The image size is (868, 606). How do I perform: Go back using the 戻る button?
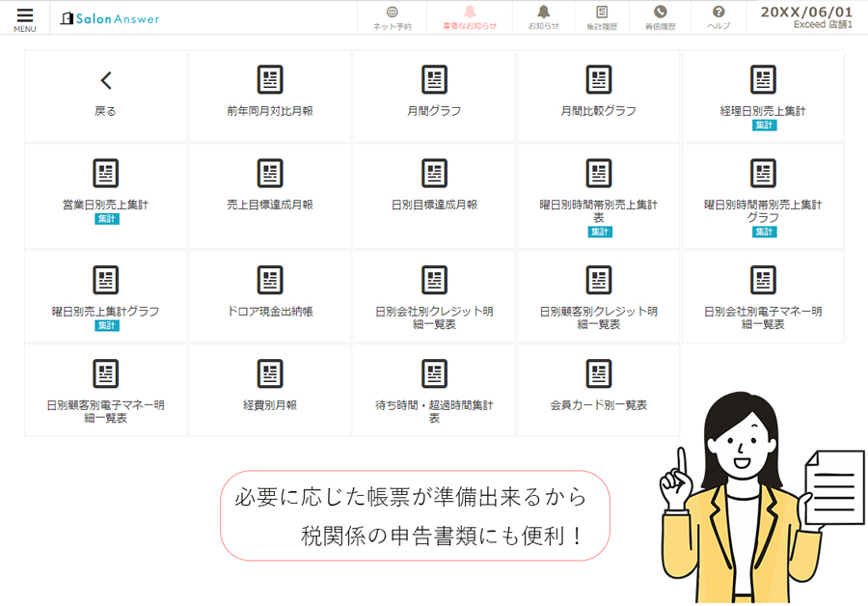pyautogui.click(x=105, y=95)
